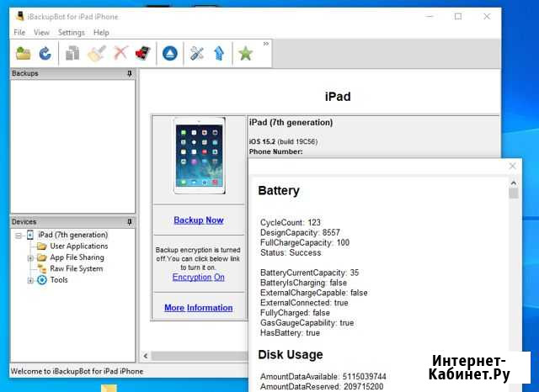Select Raw File System tree item
Image resolution: width=539 pixels, height=392 pixels.
coord(77,269)
